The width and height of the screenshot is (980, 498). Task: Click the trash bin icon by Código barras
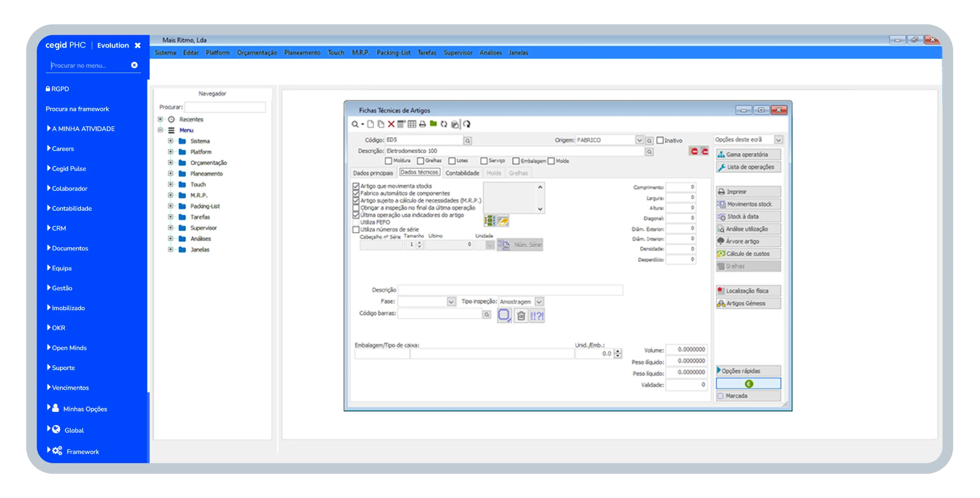(521, 315)
